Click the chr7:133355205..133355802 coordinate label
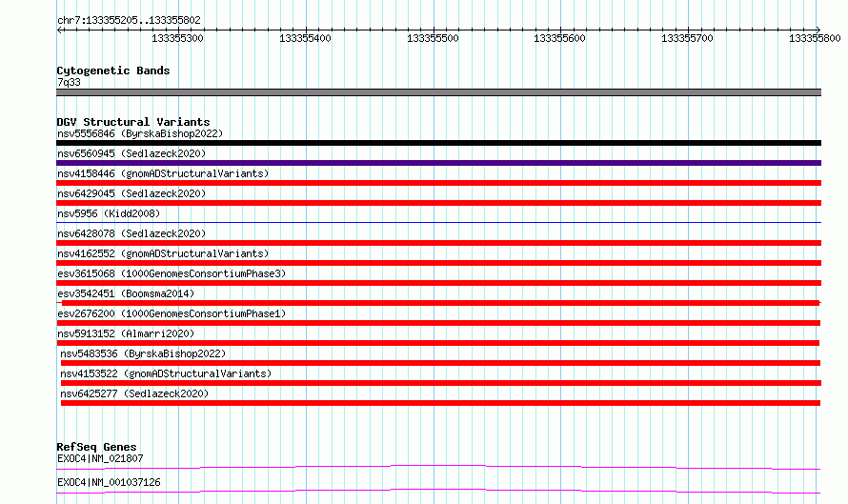This screenshot has width=848, height=504. coord(129,20)
